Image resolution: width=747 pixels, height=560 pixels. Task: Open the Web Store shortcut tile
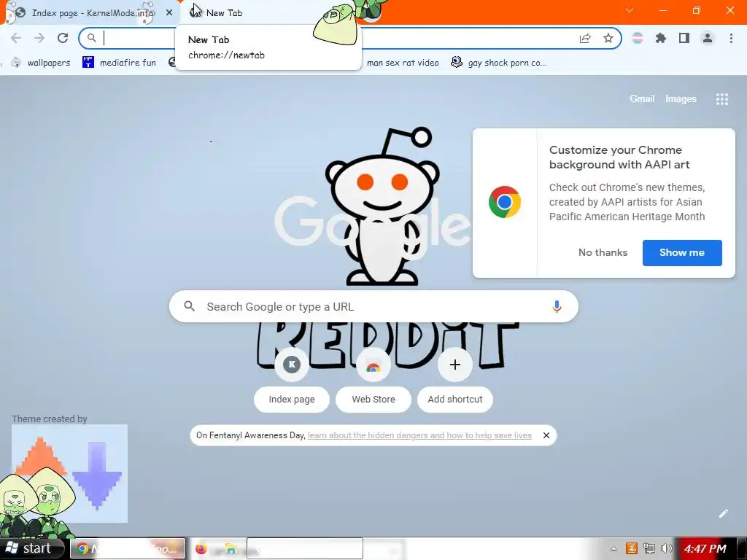click(x=373, y=379)
